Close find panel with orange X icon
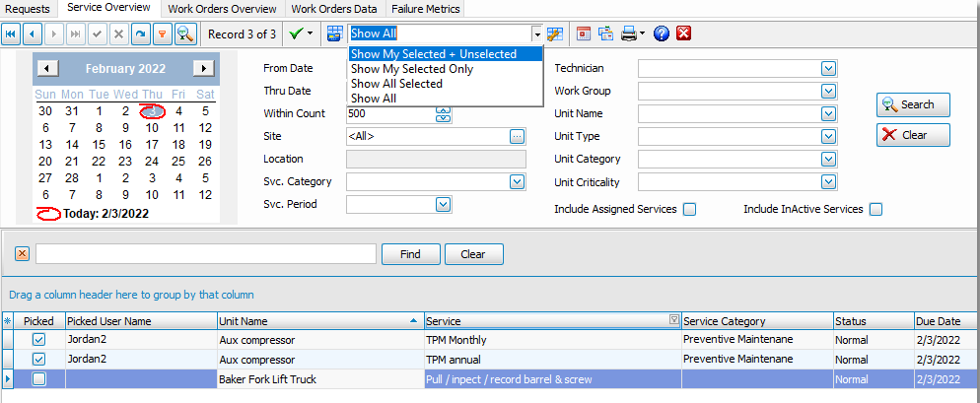The width and height of the screenshot is (980, 403). [22, 253]
